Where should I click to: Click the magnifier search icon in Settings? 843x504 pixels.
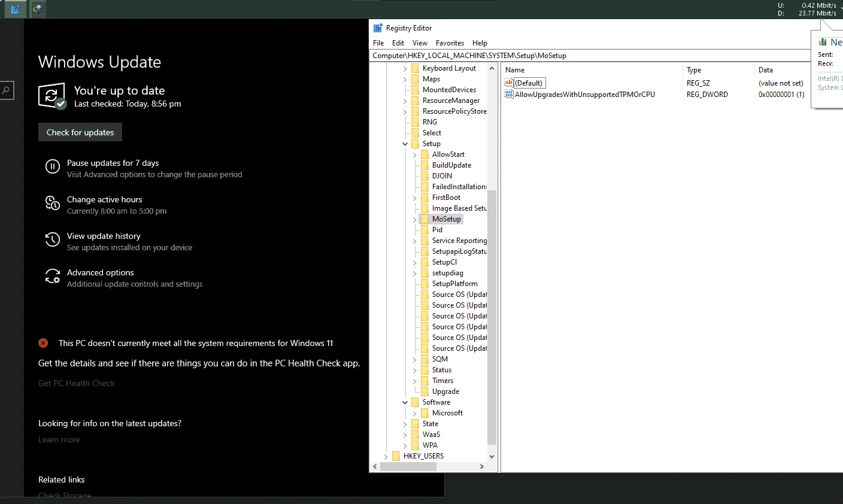5,90
